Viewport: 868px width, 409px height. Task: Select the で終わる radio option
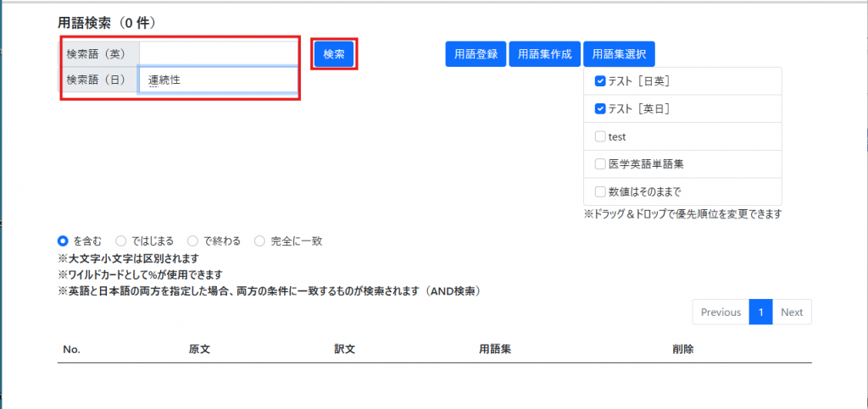click(193, 241)
